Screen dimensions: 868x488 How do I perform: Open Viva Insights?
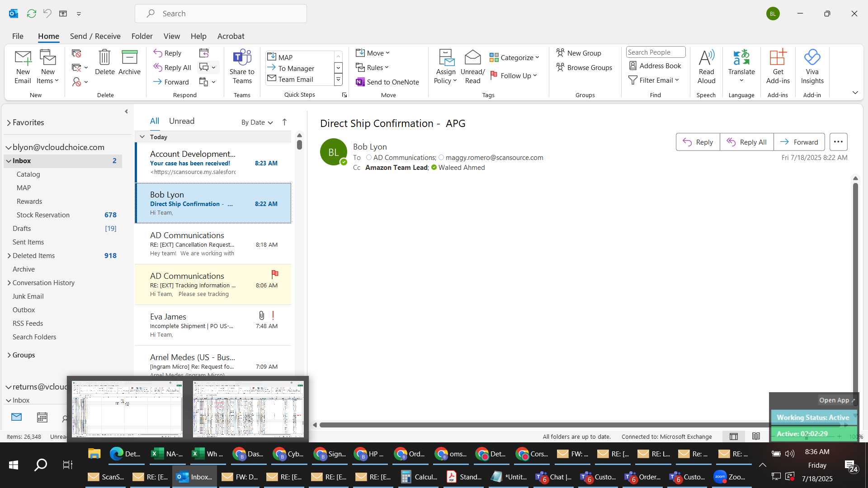click(x=812, y=67)
